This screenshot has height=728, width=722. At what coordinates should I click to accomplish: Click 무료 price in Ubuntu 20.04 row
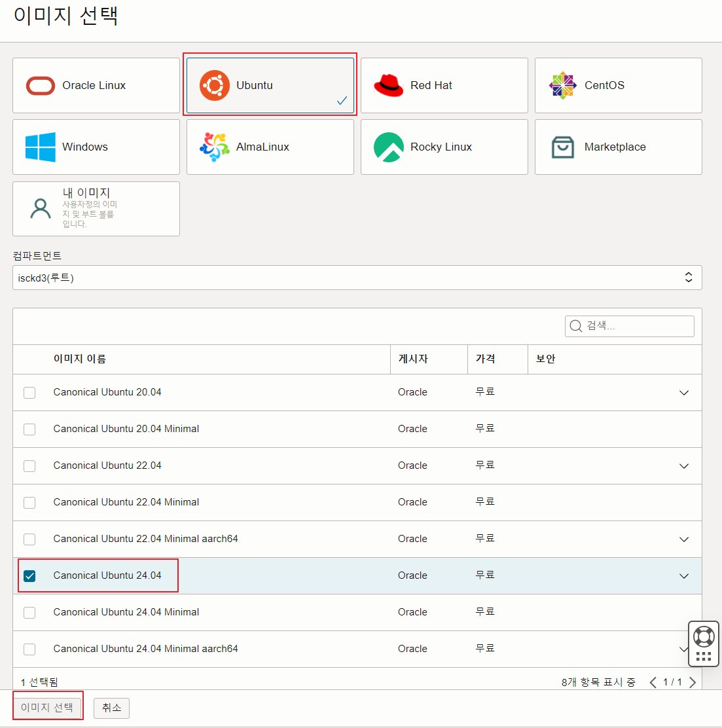point(485,392)
